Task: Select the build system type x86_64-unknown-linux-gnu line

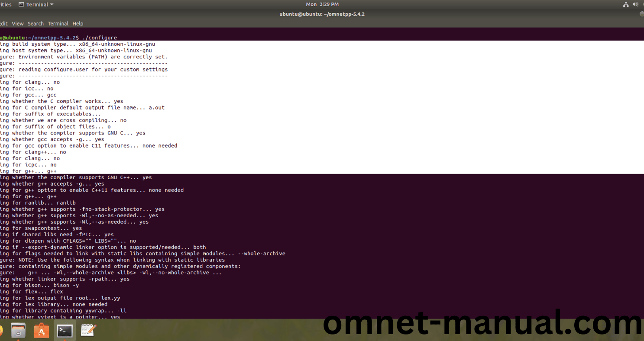Action: [x=78, y=44]
